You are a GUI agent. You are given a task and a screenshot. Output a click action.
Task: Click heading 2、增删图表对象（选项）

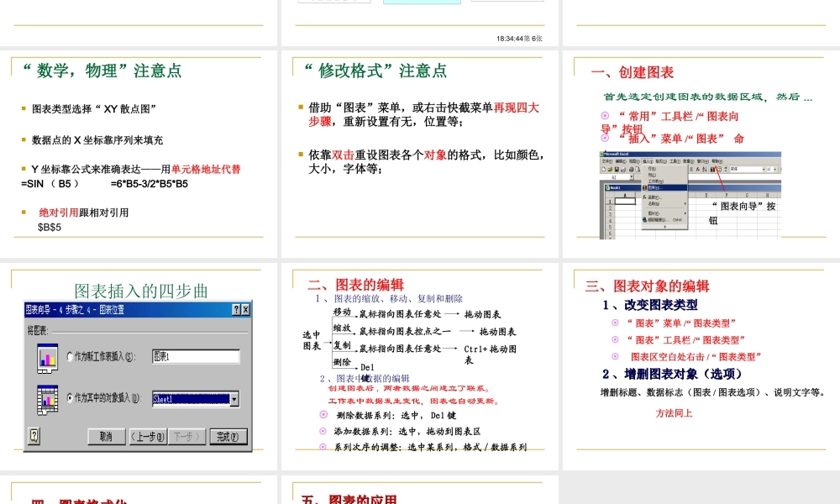tap(672, 374)
